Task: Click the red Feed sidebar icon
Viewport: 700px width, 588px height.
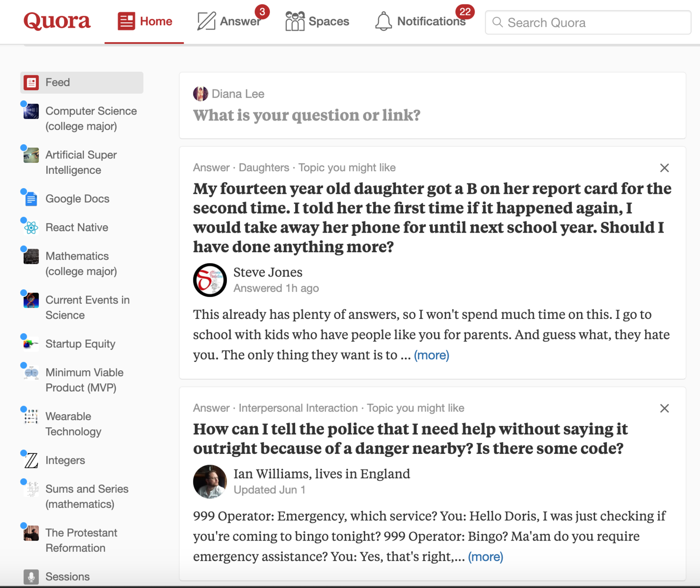Action: click(31, 82)
